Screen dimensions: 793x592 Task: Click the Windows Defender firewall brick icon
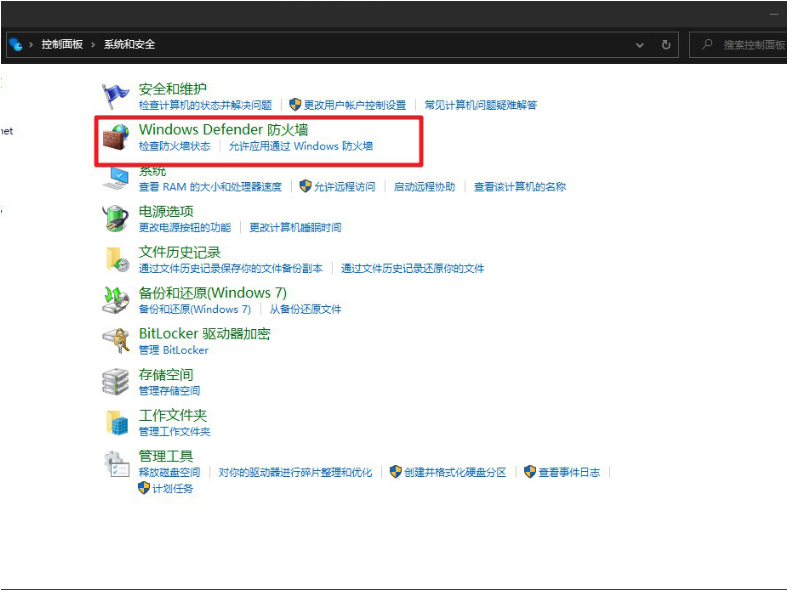(x=117, y=138)
